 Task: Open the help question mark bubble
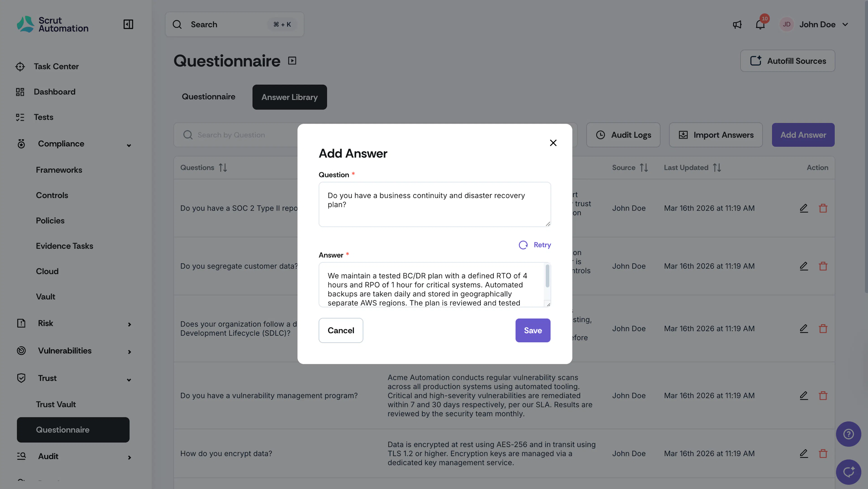pyautogui.click(x=848, y=434)
